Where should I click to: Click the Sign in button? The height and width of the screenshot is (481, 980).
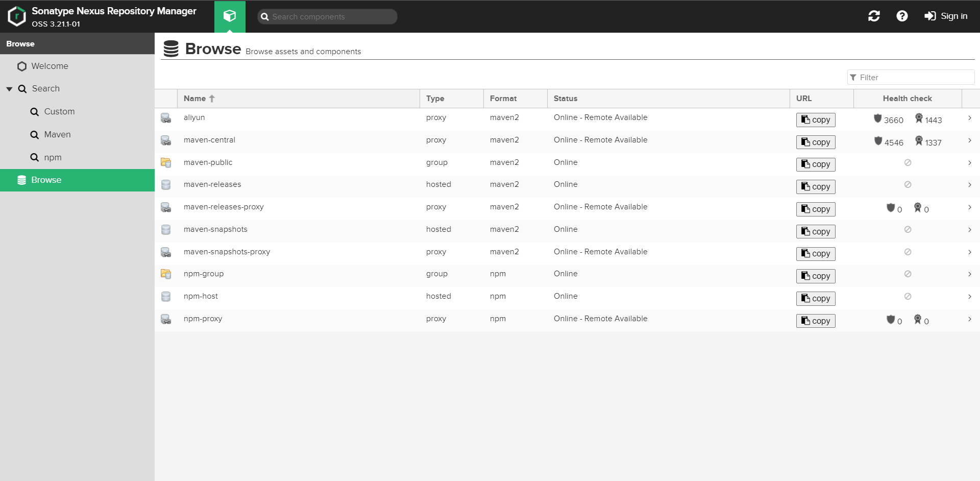pyautogui.click(x=946, y=16)
